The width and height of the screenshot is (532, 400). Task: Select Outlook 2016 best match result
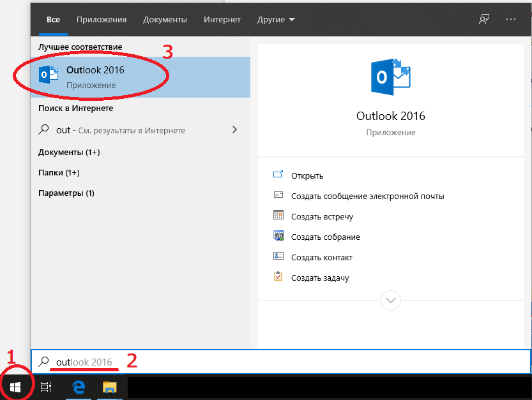pos(96,77)
